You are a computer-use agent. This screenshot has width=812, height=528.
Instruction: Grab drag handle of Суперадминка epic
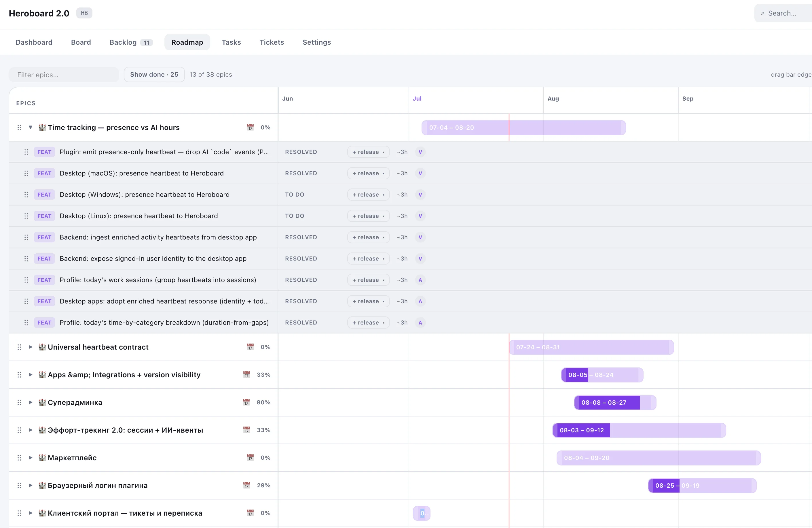20,402
